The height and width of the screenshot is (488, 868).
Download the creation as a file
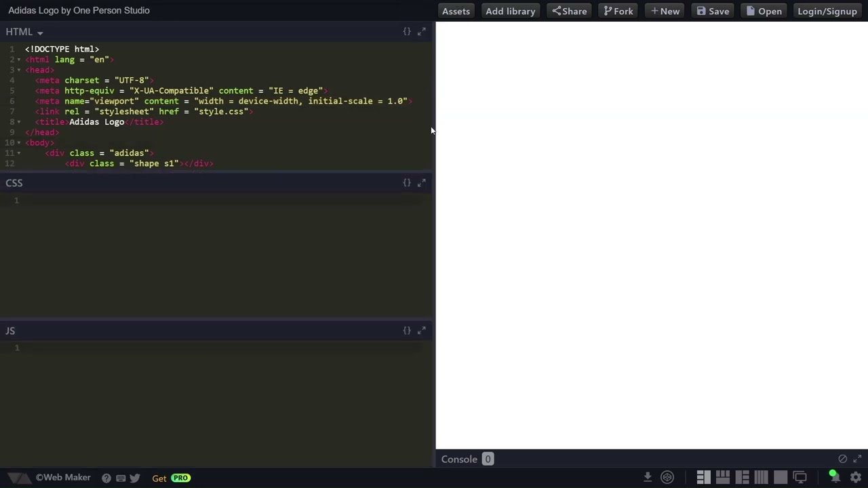[x=648, y=477]
